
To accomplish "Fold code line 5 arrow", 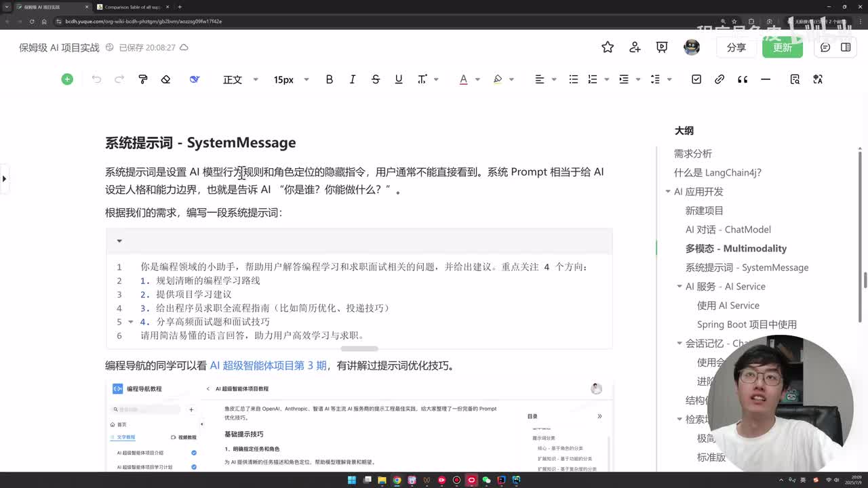I will [131, 322].
